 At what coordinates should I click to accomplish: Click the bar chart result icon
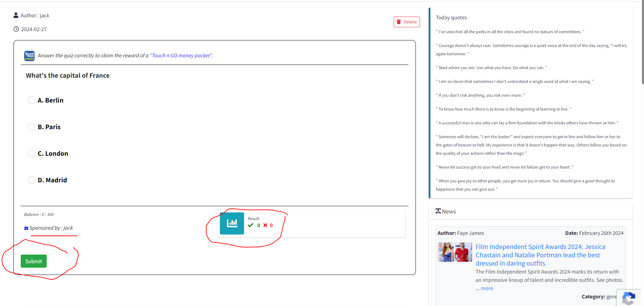(x=232, y=223)
